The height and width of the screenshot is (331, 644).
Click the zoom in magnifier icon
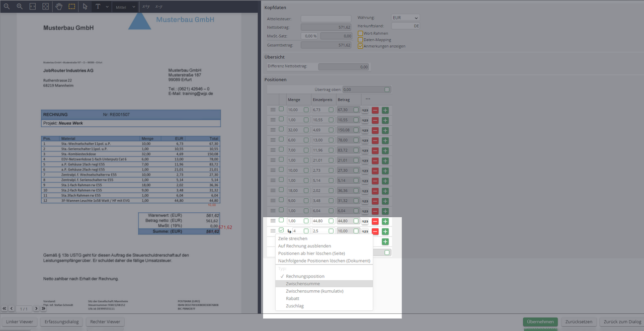click(20, 7)
